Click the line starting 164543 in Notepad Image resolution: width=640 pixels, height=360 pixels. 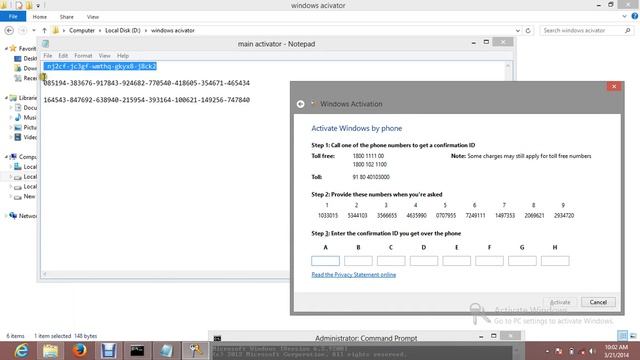(x=147, y=100)
